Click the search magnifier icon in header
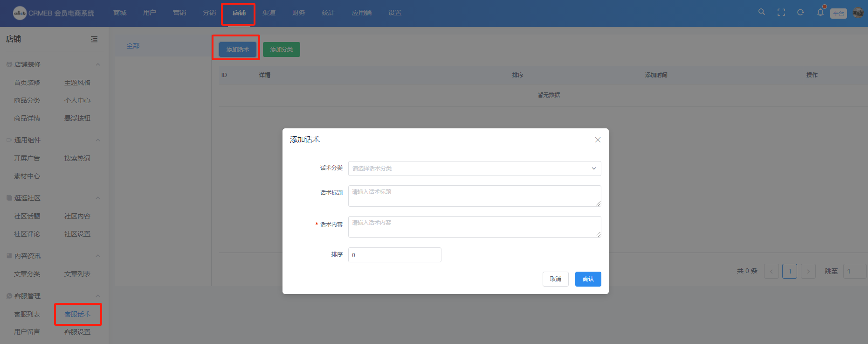 761,12
